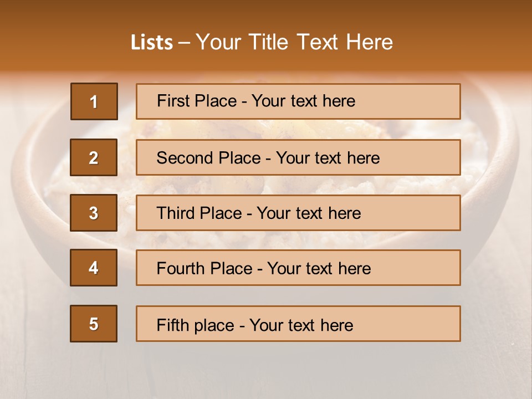
Task: Click the empty right end of Fifth place bar
Action: tap(416, 324)
